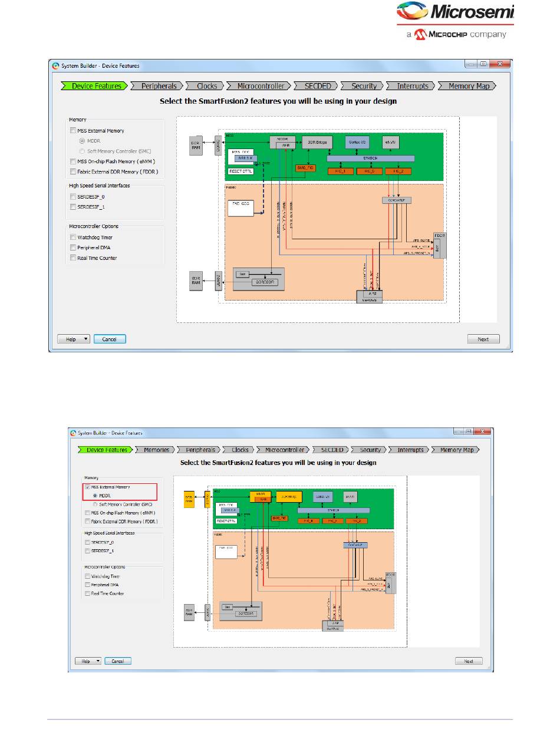Open Memory Map tab in window without Memories tab
This screenshot has width=560, height=739.
(x=468, y=86)
